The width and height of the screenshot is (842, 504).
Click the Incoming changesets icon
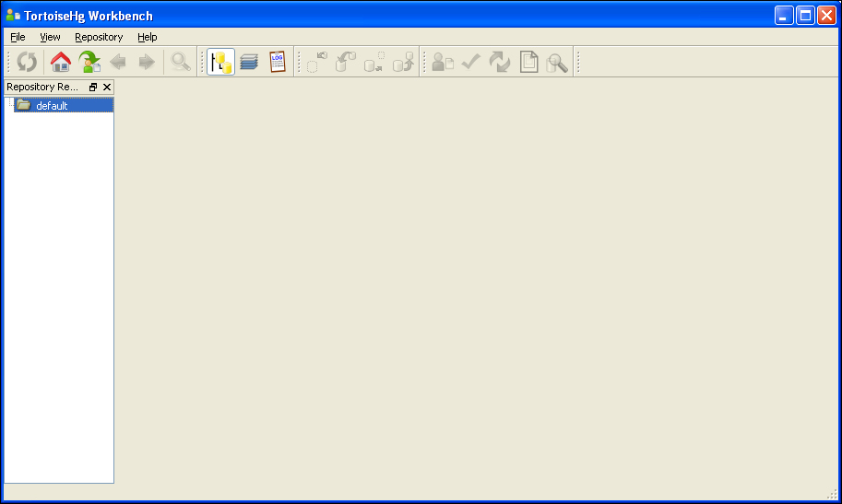pyautogui.click(x=317, y=62)
